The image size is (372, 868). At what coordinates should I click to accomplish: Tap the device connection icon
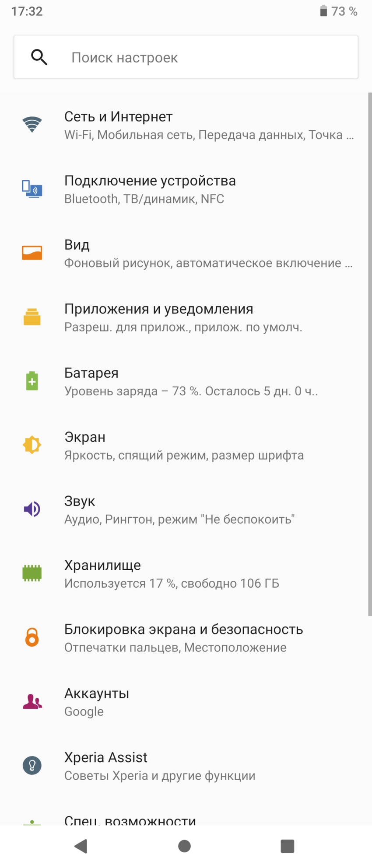coord(32,189)
